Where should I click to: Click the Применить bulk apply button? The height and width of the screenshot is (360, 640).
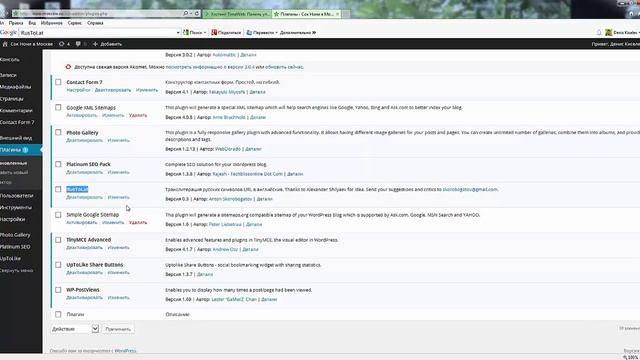click(118, 329)
